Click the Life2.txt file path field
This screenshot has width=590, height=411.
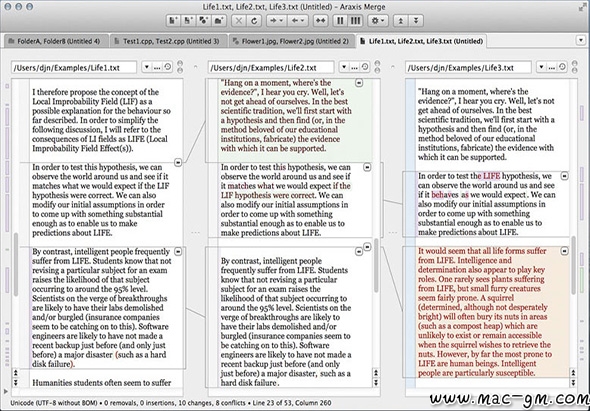coord(271,67)
